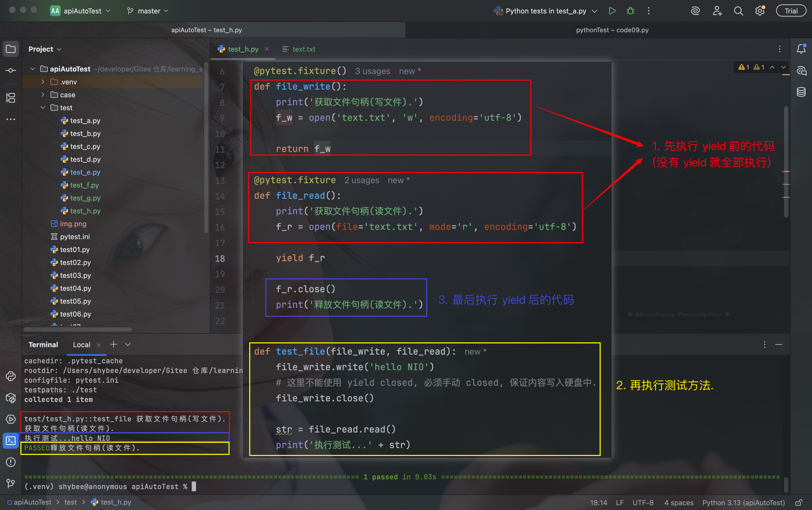Run the Python tests configuration
Image resolution: width=812 pixels, height=510 pixels.
click(612, 11)
